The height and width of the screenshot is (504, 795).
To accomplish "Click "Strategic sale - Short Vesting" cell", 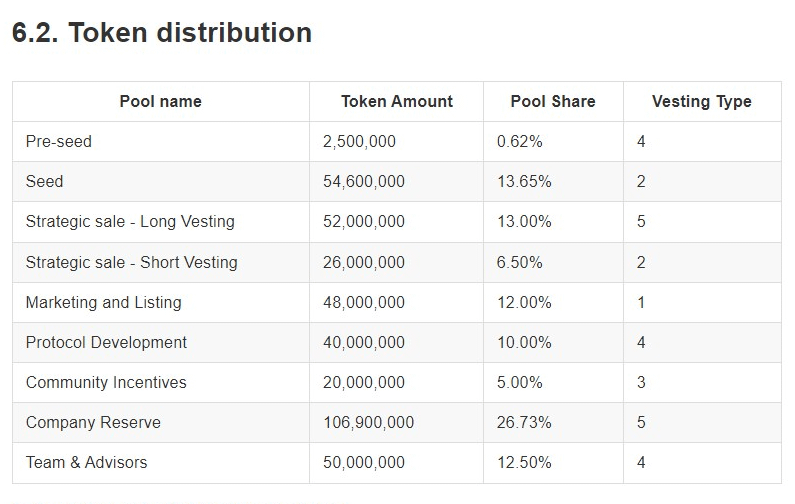I will pyautogui.click(x=132, y=262).
